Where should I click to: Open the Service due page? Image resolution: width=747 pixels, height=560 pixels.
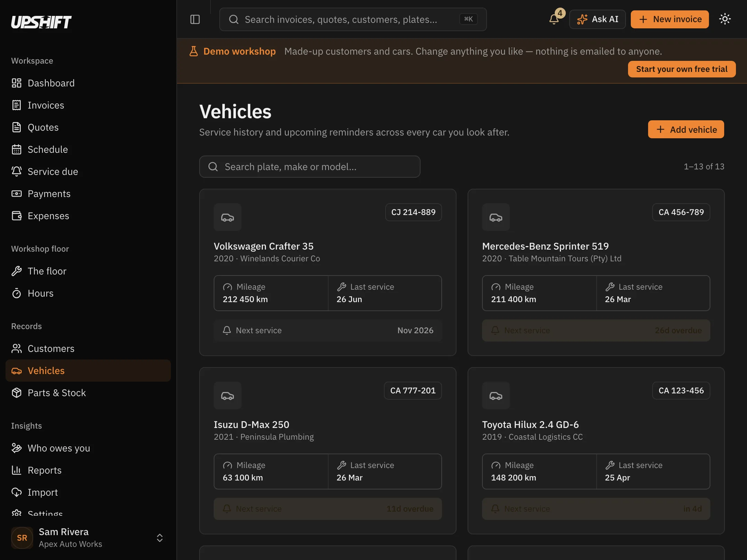click(x=88, y=171)
